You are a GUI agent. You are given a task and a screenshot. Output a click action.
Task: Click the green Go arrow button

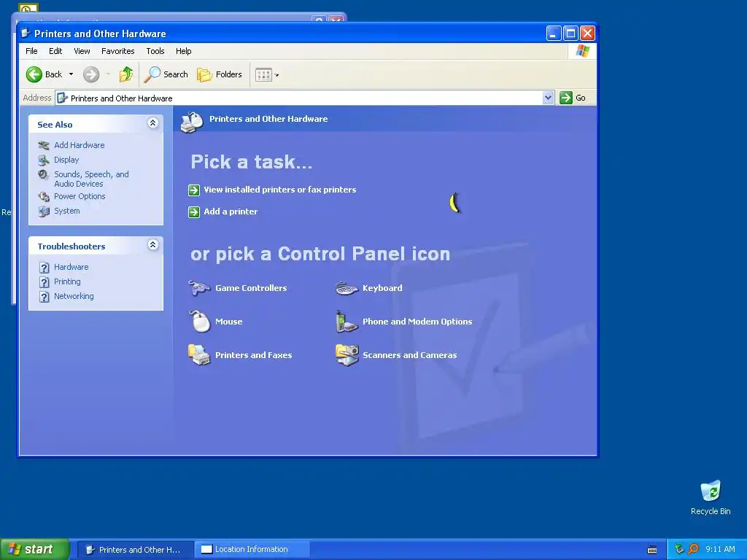pos(566,98)
